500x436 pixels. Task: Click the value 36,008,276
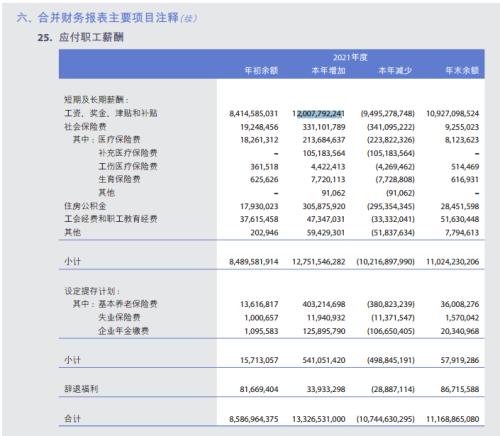[460, 304]
